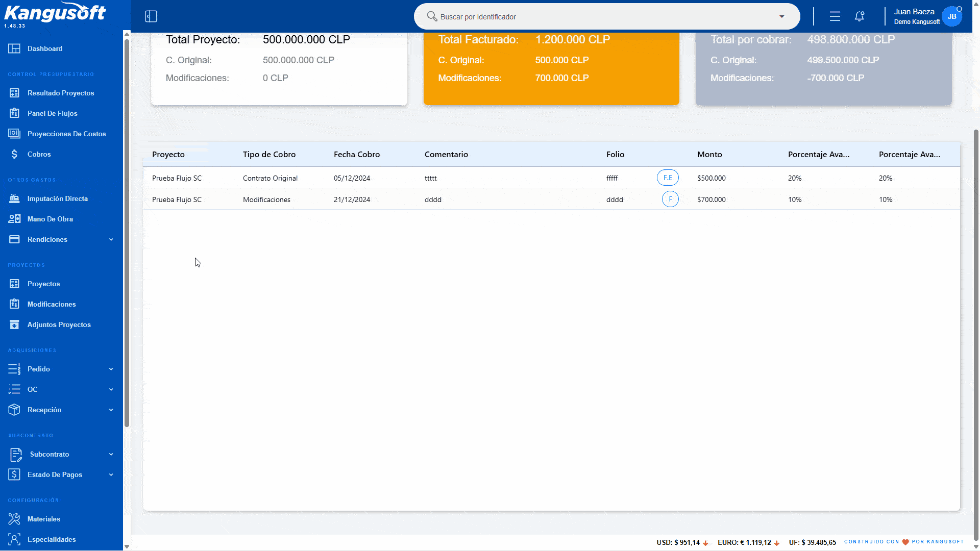Click the F badge in dddd row

[x=670, y=199]
